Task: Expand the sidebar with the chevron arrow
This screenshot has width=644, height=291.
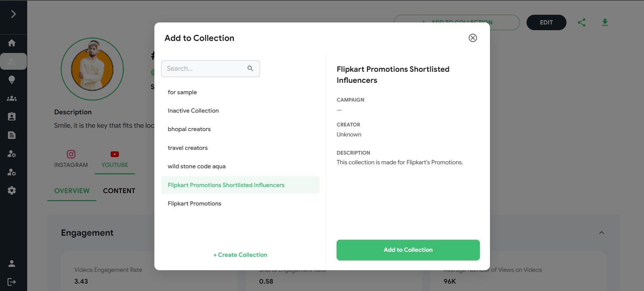Action: pos(13,14)
